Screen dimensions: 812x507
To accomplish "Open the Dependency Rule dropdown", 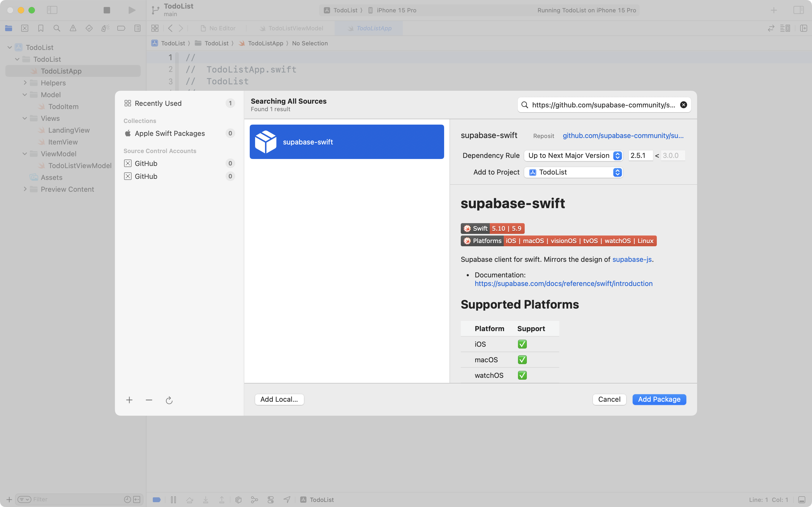I will tap(574, 155).
